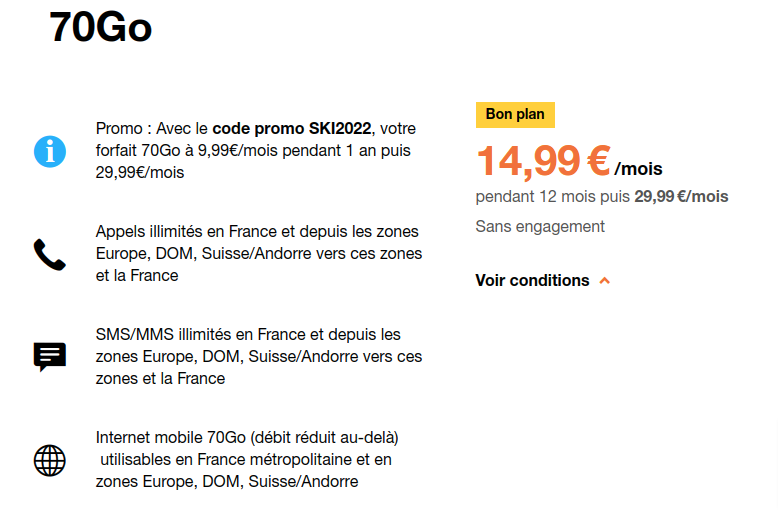
Task: Click the blue info icon
Action: tap(49, 151)
